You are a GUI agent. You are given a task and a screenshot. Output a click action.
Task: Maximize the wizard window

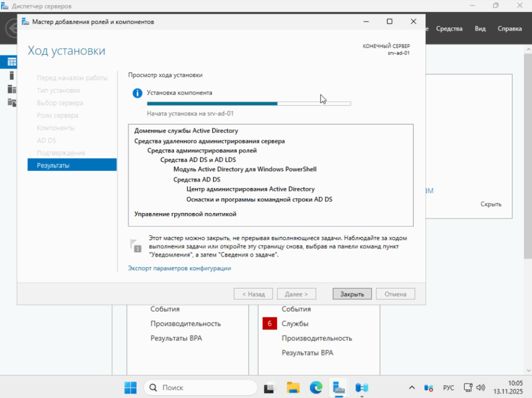click(x=390, y=21)
